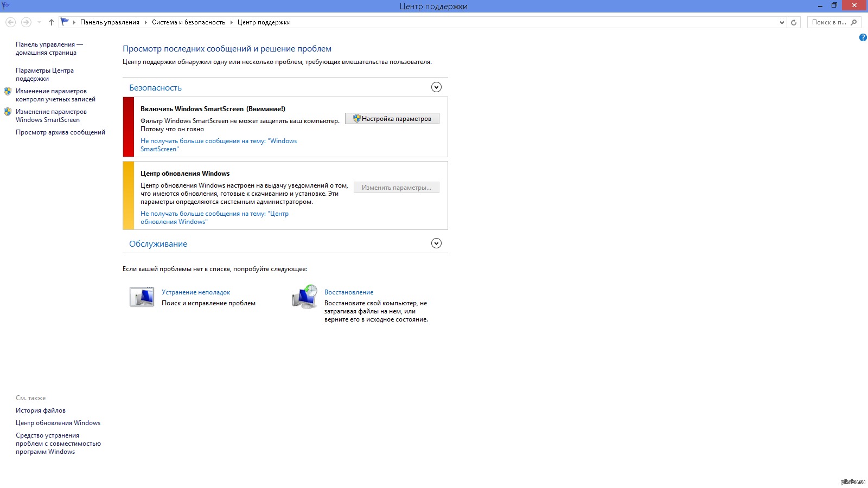Viewport: 868px width, 488px height.
Task: Open the address bar history dropdown
Action: [782, 22]
